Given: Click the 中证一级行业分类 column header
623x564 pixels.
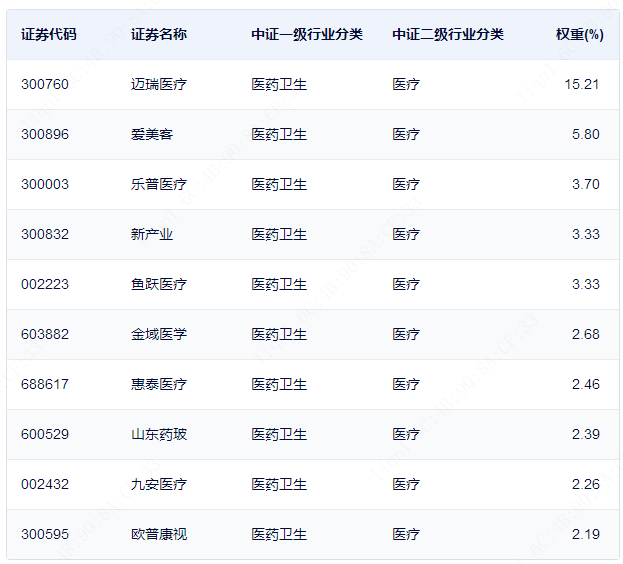Looking at the screenshot, I should [307, 35].
